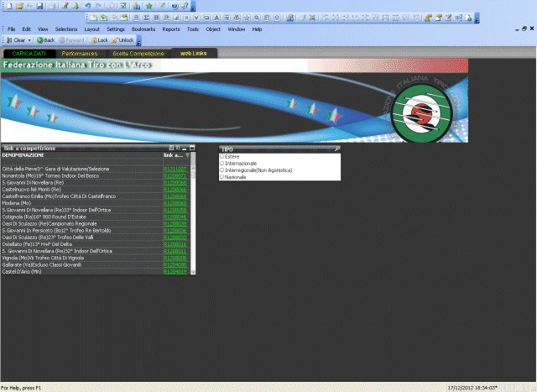Open Current Selections checkmark icon

tap(123, 6)
